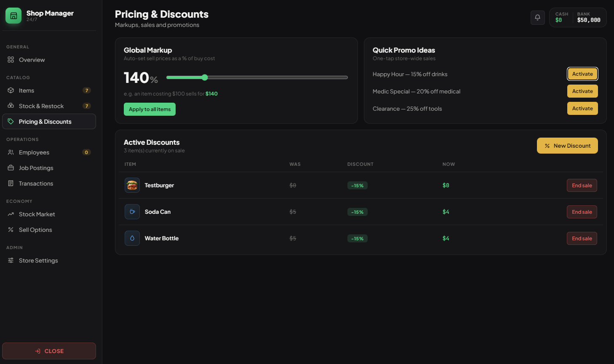This screenshot has width=614, height=364.
Task: End sale for Water Bottle
Action: click(x=582, y=238)
